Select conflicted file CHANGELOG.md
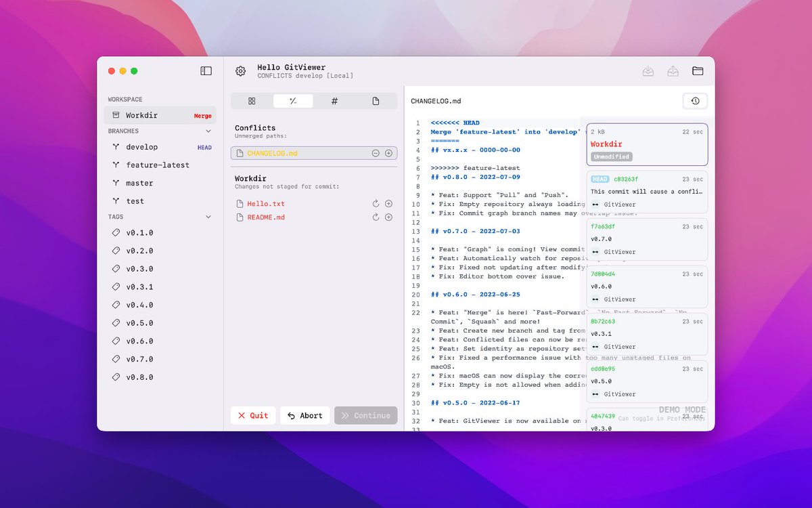The width and height of the screenshot is (812, 508). pyautogui.click(x=314, y=153)
